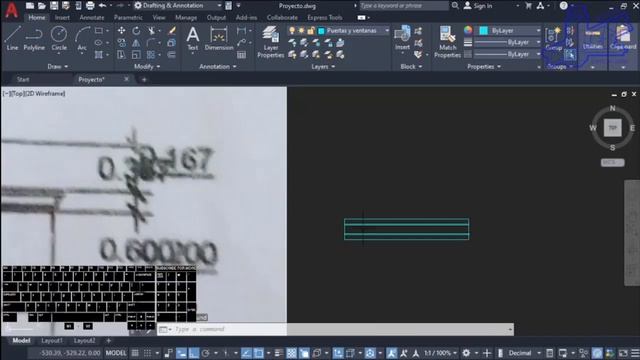Open new drawing tab with plus button
Image resolution: width=640 pixels, height=360 pixels.
coord(144,80)
